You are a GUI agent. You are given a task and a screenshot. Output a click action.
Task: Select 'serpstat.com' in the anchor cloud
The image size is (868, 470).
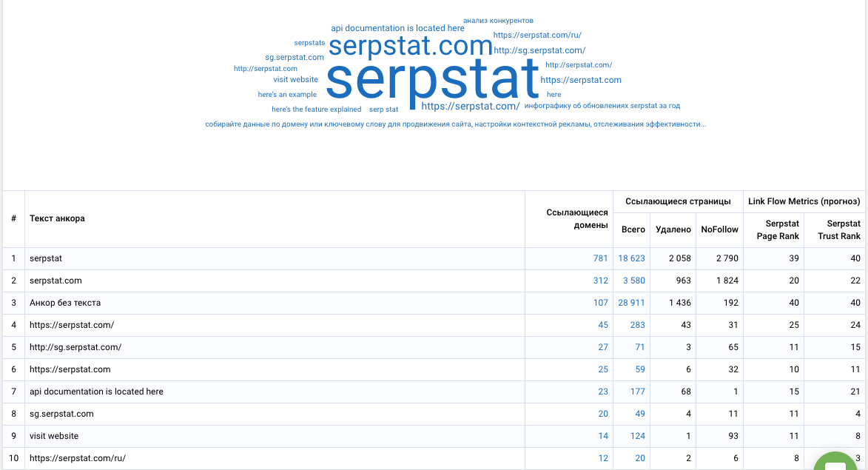tap(410, 45)
